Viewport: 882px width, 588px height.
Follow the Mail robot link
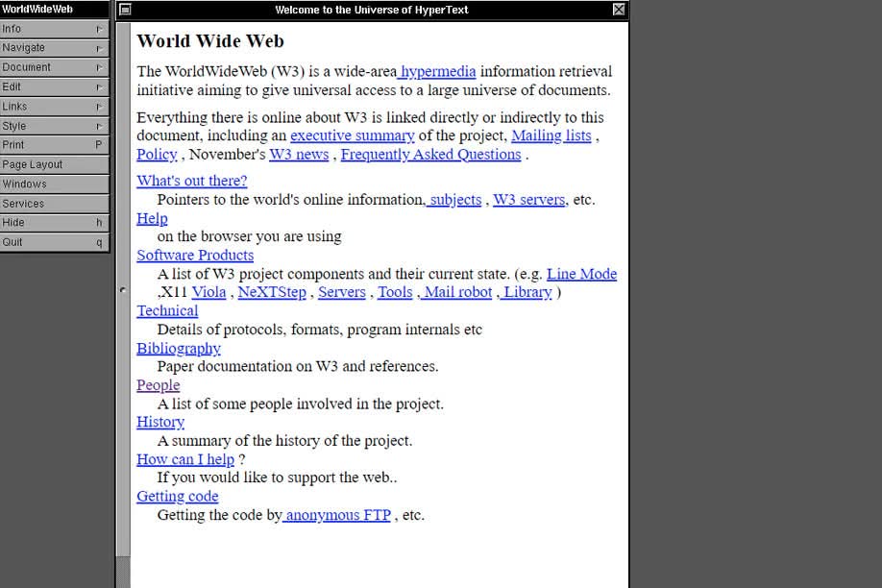coord(458,292)
